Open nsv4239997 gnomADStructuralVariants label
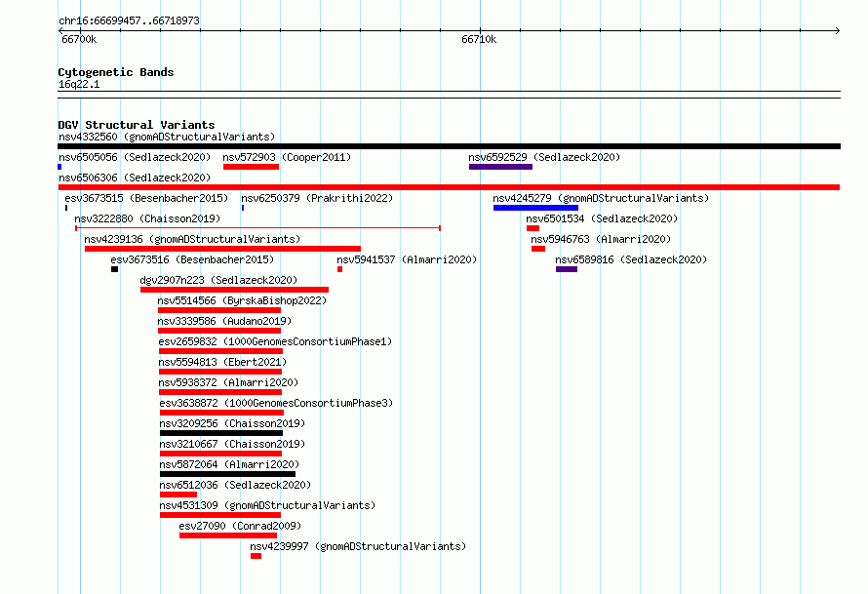 click(x=358, y=546)
